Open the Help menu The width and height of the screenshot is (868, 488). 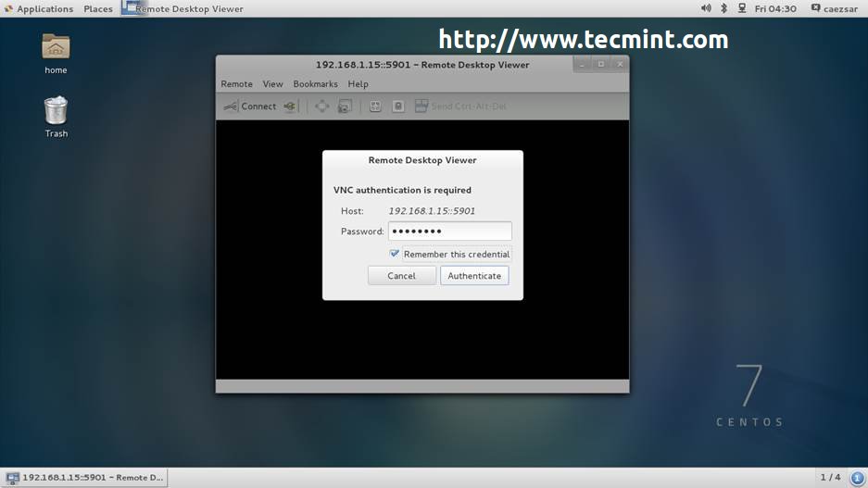[x=358, y=84]
